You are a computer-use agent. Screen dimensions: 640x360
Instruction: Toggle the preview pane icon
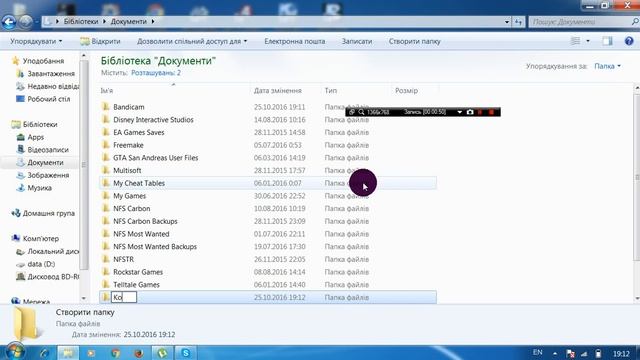coord(607,41)
